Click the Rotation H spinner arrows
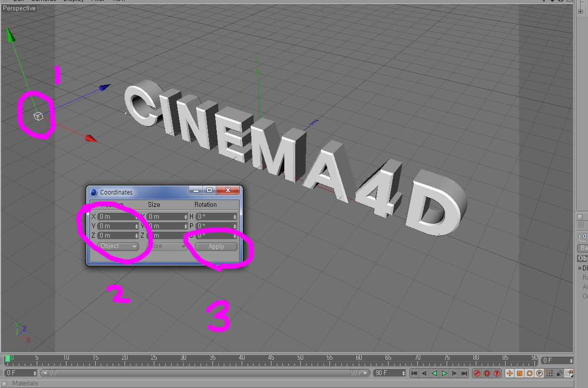This screenshot has width=588, height=388. click(235, 217)
